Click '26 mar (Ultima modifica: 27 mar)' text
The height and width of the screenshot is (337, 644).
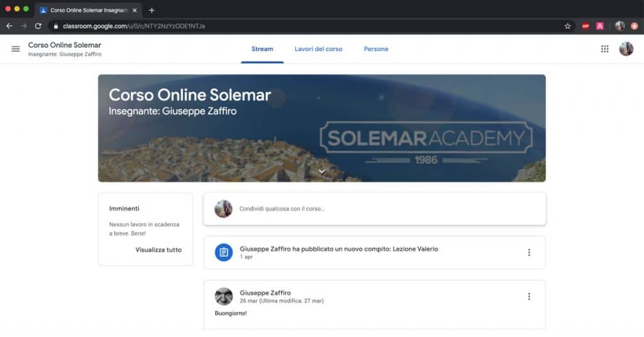pyautogui.click(x=282, y=301)
